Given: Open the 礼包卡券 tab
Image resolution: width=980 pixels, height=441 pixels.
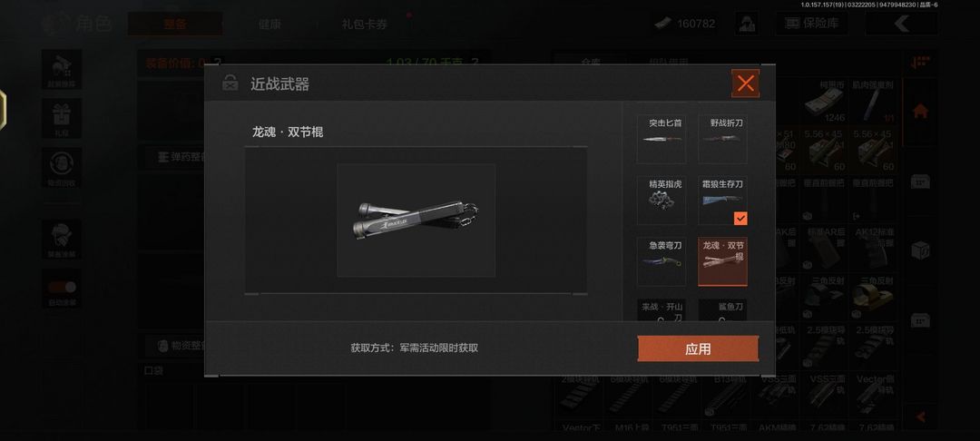Looking at the screenshot, I should tap(365, 24).
